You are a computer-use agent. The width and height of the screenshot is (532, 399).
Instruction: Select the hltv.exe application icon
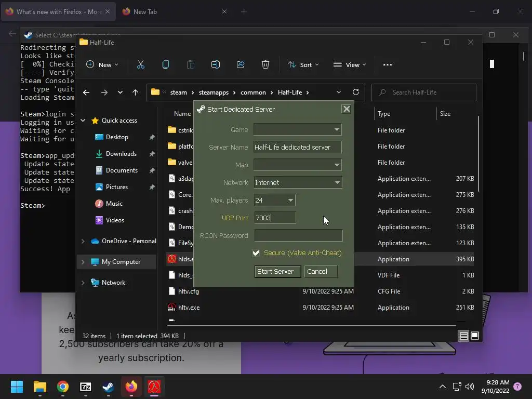coord(172,308)
